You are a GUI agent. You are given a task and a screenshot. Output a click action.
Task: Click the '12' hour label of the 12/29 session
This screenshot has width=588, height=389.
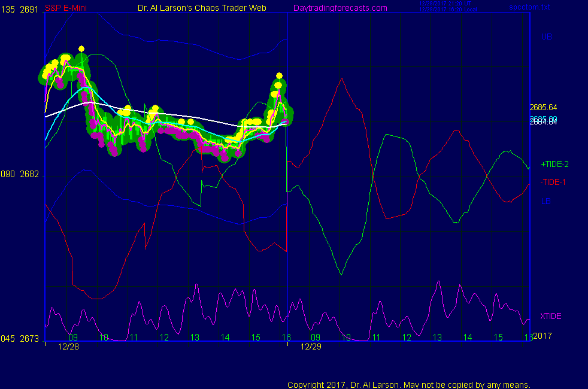pyautogui.click(x=407, y=338)
